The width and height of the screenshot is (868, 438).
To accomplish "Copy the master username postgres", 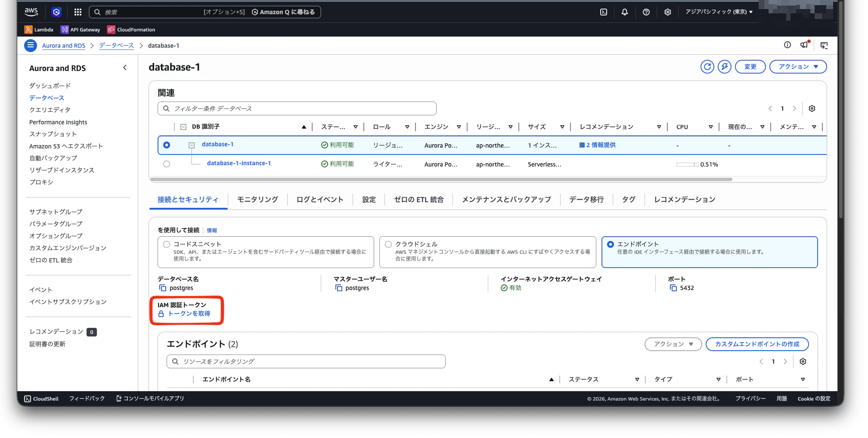I will (339, 288).
